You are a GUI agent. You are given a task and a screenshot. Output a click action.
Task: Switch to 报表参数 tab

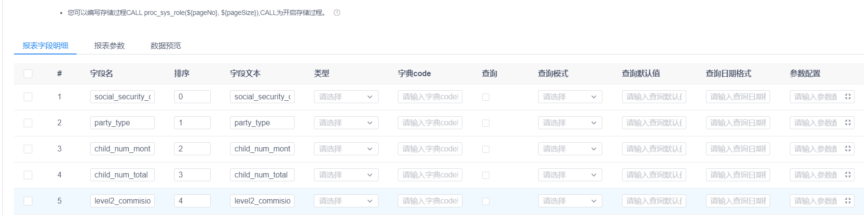coord(109,45)
